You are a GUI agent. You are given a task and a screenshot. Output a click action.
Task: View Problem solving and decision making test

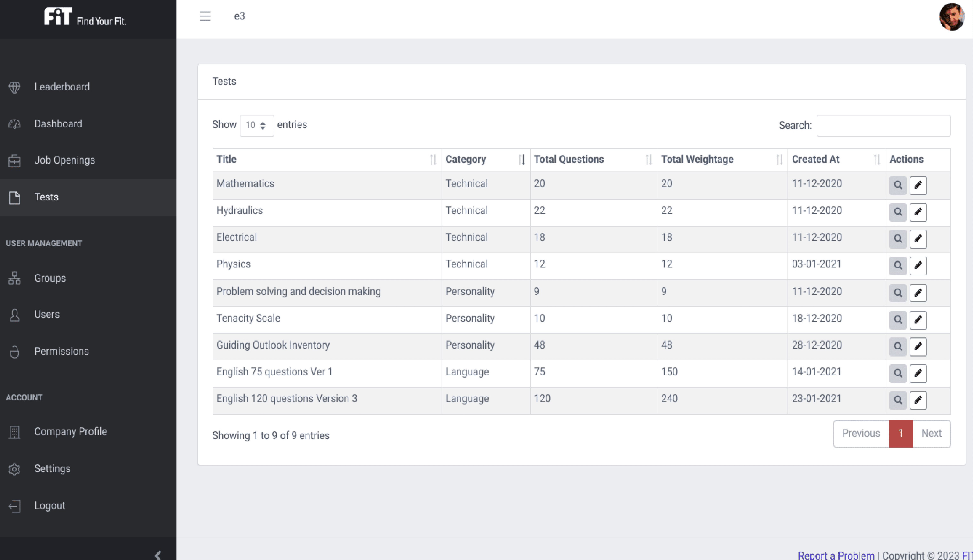(897, 293)
